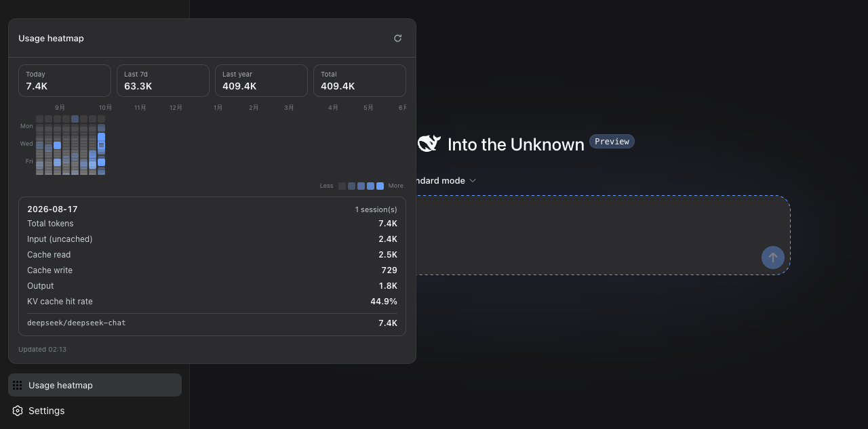Click the Preview badge

coord(612,142)
